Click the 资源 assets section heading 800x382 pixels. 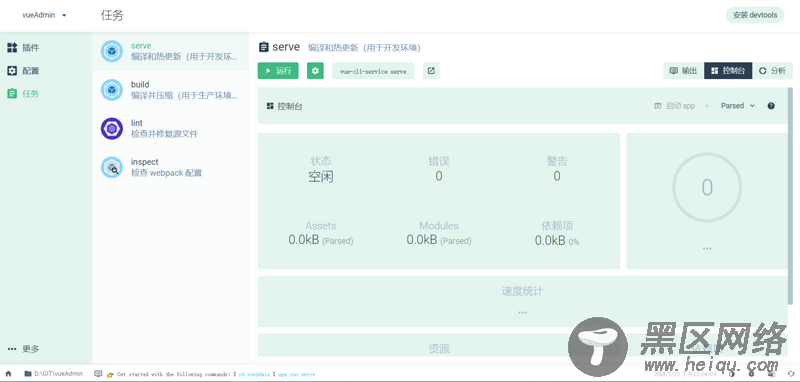[439, 349]
